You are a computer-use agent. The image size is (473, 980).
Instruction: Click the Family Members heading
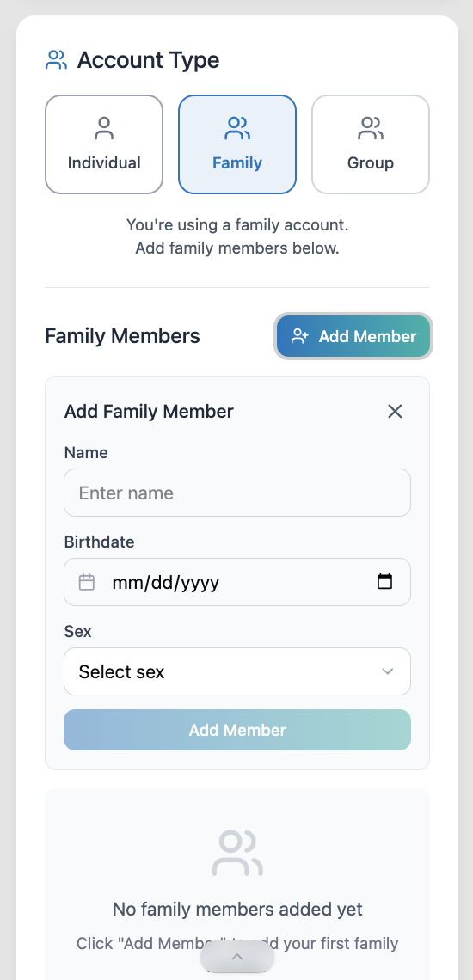(x=123, y=336)
